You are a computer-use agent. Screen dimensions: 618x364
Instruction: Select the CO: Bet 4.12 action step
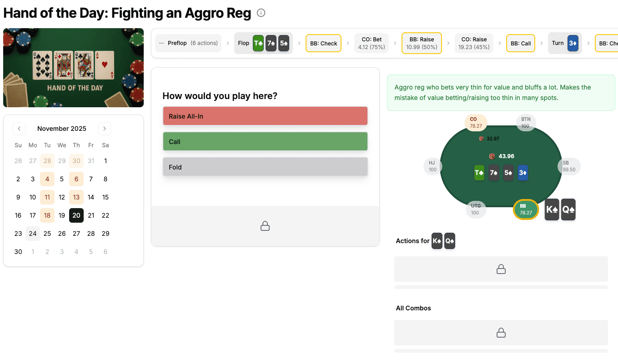372,43
